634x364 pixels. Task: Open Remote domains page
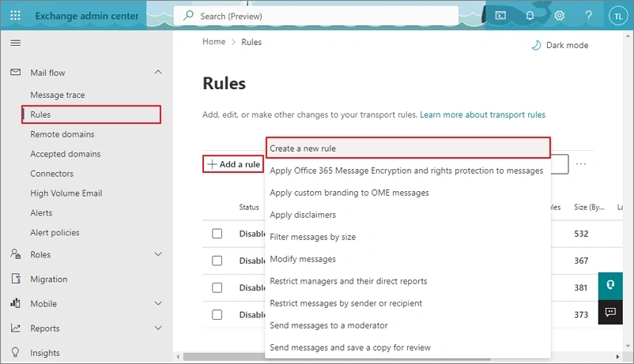point(62,134)
